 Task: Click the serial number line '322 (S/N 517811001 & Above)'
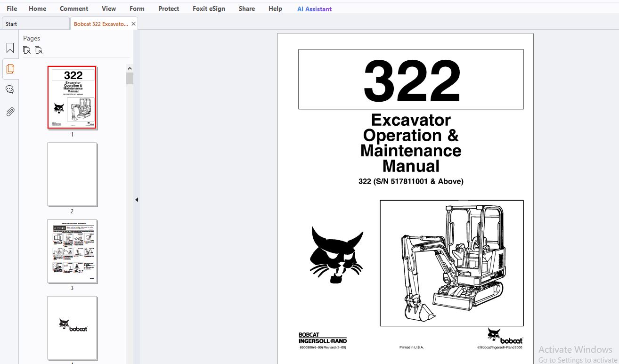tap(411, 181)
